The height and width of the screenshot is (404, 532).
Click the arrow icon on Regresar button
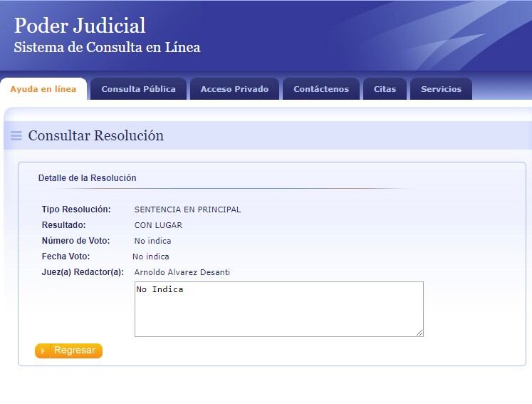coord(43,351)
